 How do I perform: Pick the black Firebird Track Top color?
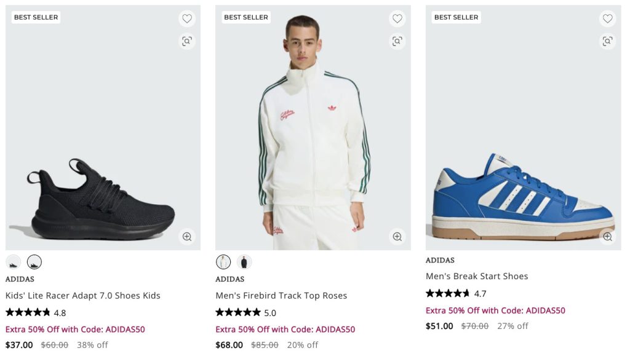click(x=244, y=262)
